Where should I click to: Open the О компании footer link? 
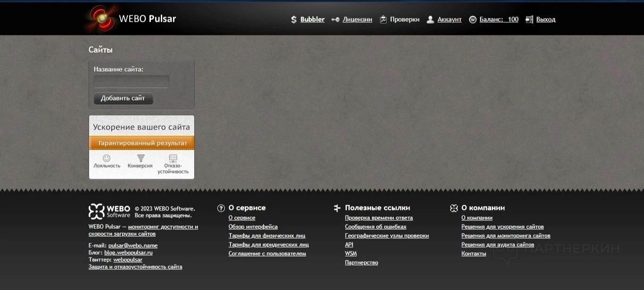477,218
